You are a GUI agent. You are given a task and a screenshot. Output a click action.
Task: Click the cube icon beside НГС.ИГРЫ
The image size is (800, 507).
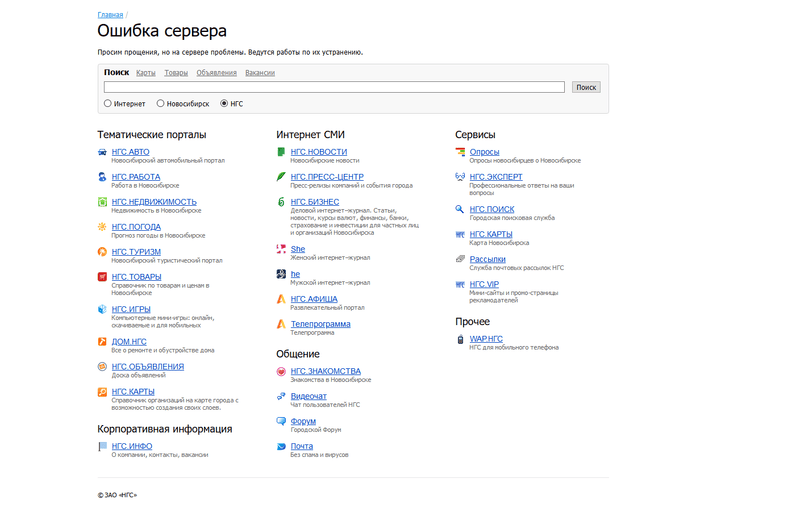point(102,310)
